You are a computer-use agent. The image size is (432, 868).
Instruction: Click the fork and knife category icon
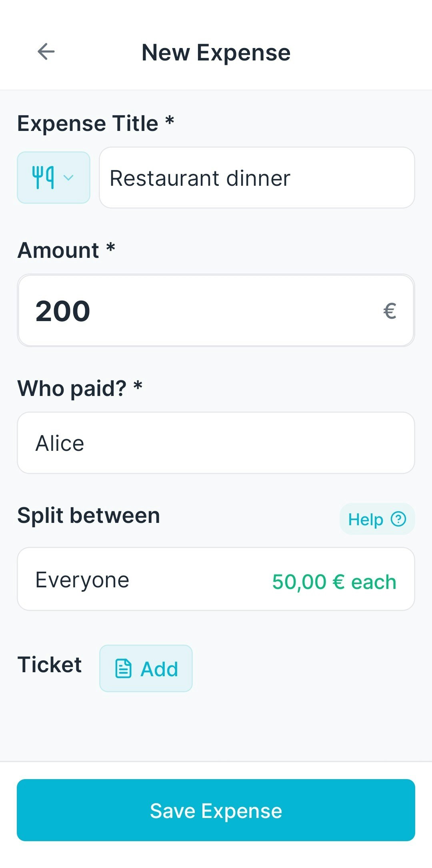[43, 177]
